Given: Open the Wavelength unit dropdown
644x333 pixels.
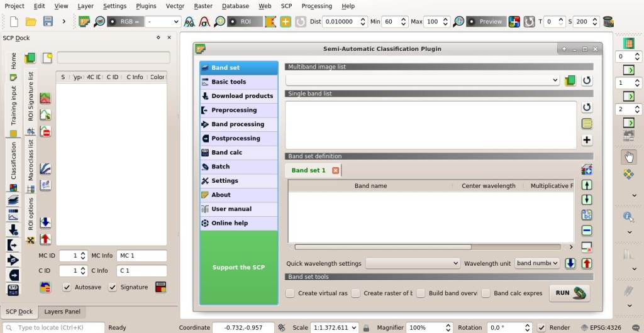Looking at the screenshot, I should pos(537,263).
